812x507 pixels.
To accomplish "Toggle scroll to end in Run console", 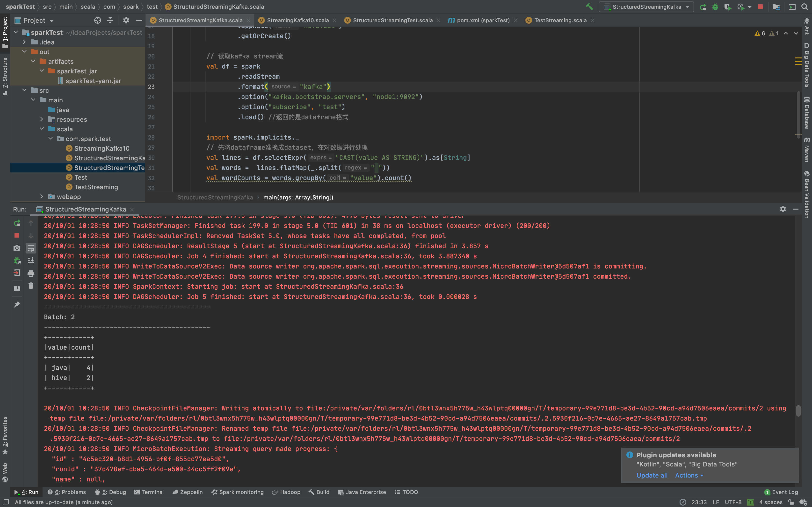I will (x=31, y=261).
